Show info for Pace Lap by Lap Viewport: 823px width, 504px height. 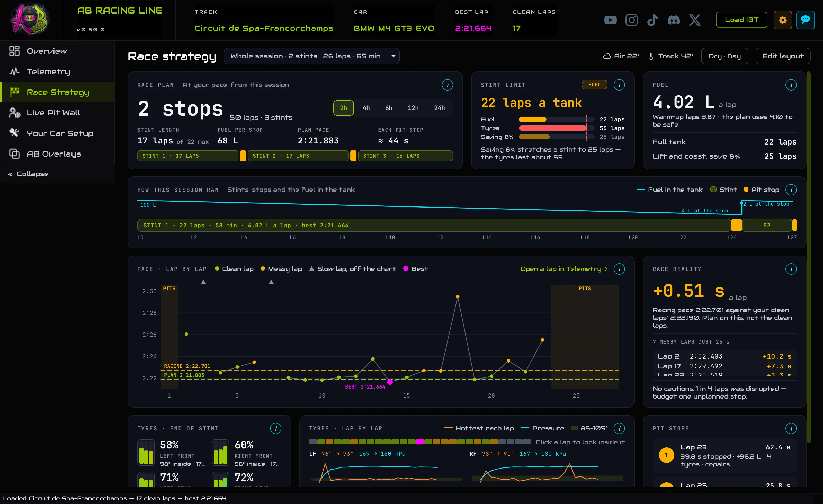tap(619, 269)
